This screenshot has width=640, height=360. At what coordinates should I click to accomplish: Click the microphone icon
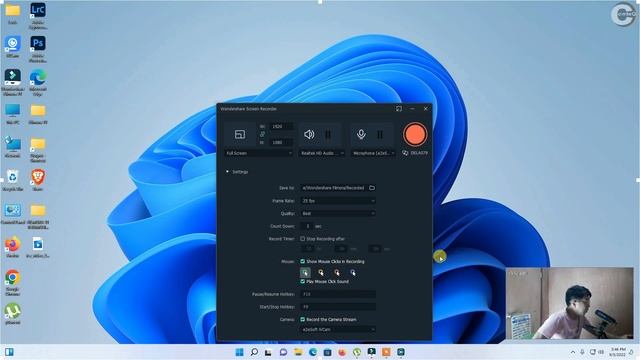pyautogui.click(x=361, y=134)
